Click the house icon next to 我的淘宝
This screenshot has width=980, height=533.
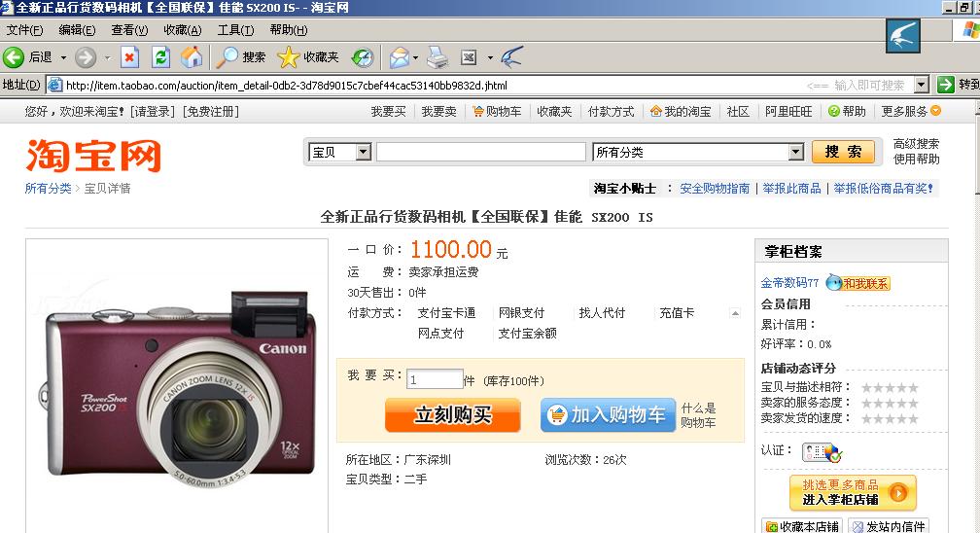(x=655, y=111)
